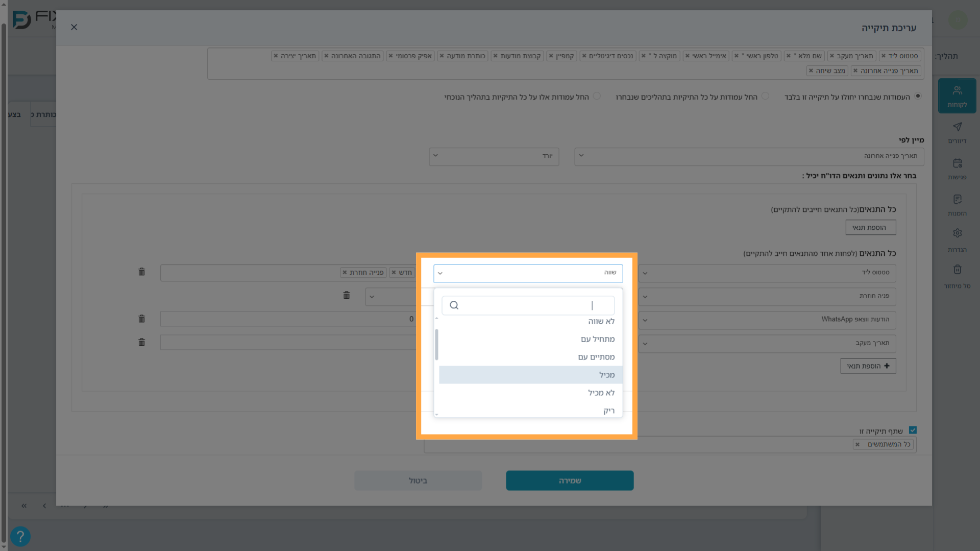Remove the תאריך מעקב condition with trash icon
This screenshot has width=980, height=551.
coord(142,343)
